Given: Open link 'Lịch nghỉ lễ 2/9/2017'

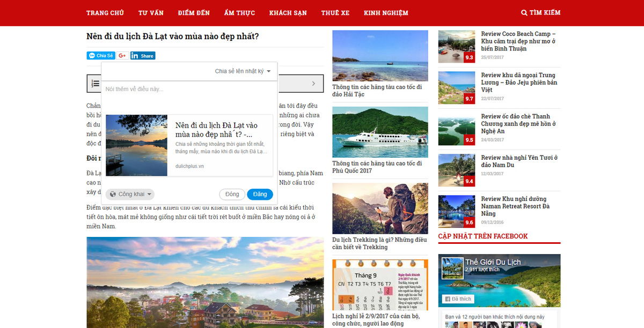Looking at the screenshot, I should pos(376,320).
